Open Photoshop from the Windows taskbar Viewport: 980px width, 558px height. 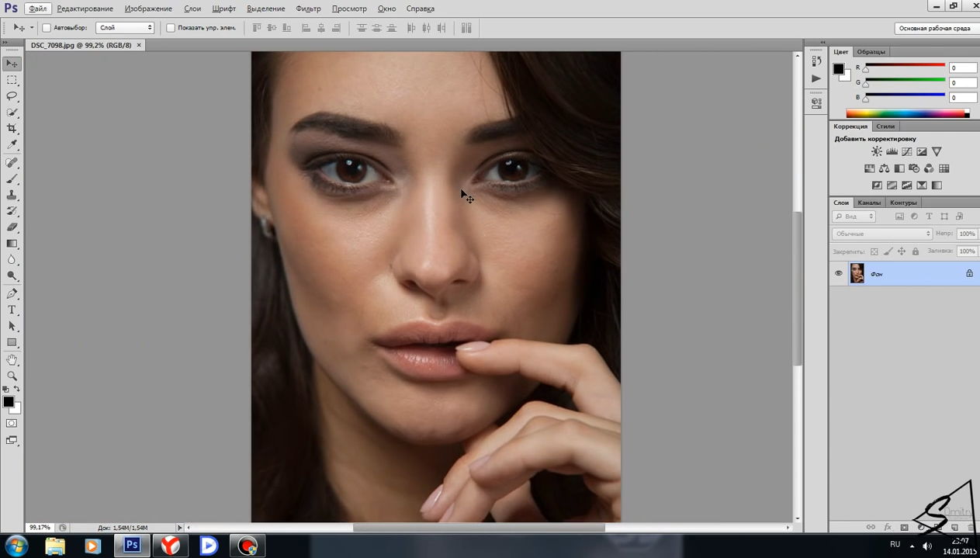click(x=132, y=546)
